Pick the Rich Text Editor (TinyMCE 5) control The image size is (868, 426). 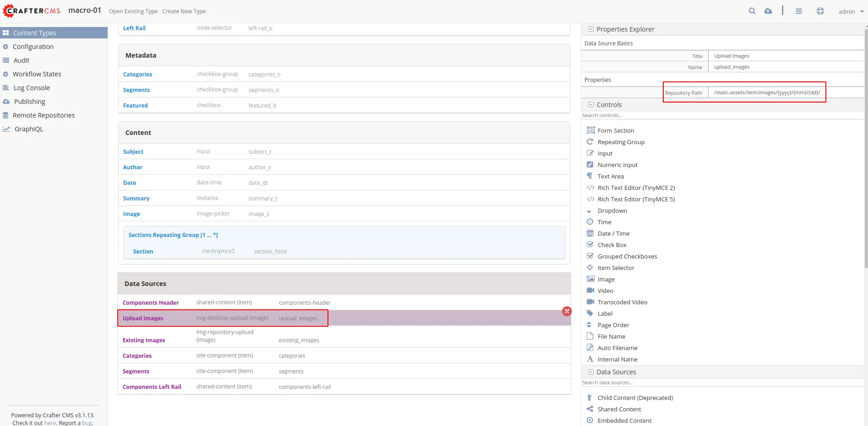pyautogui.click(x=636, y=199)
